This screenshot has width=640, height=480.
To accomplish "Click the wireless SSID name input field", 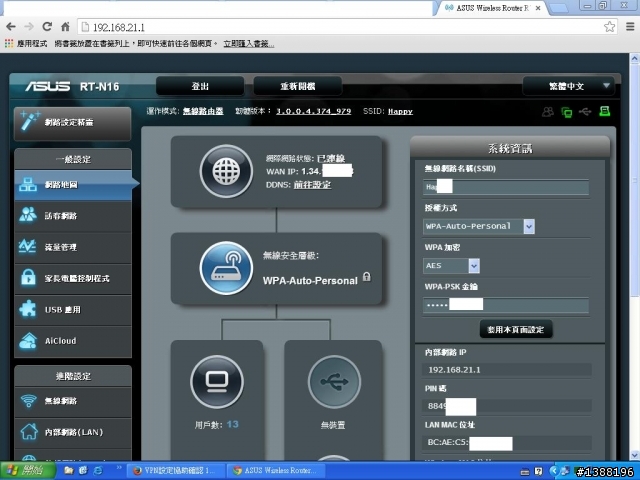I will (x=506, y=187).
